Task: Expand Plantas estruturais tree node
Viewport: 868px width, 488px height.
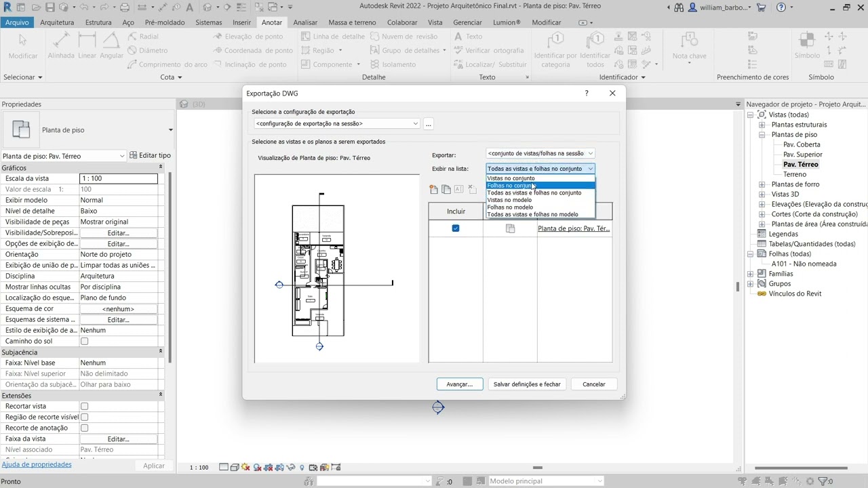Action: click(x=762, y=125)
